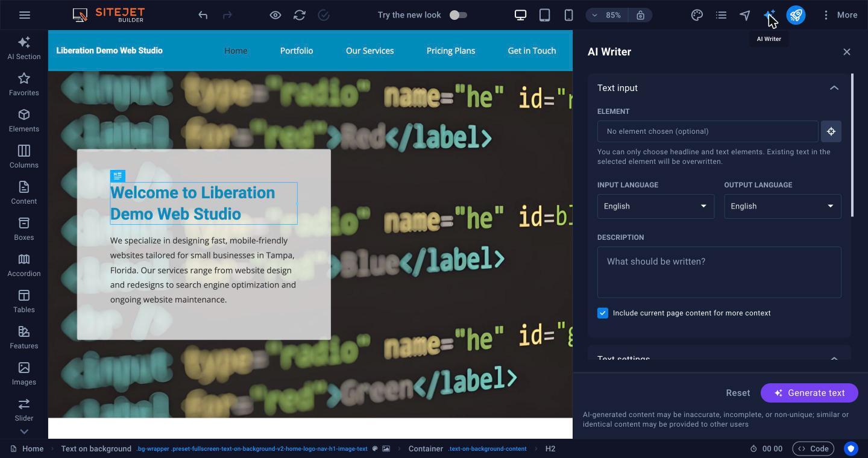
Task: Publish site with rocket icon
Action: pos(796,15)
